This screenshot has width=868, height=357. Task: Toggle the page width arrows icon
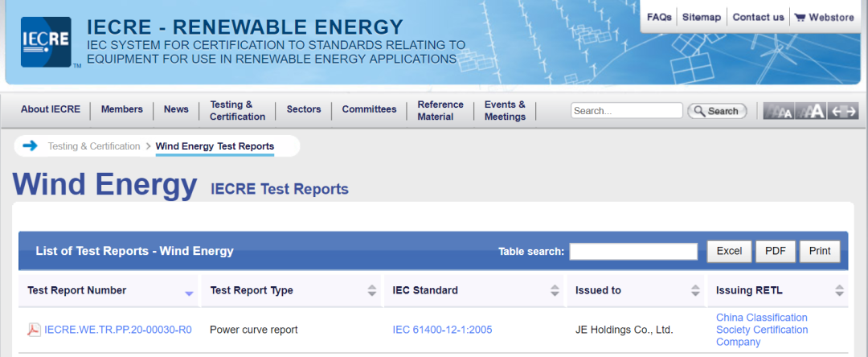tap(844, 111)
